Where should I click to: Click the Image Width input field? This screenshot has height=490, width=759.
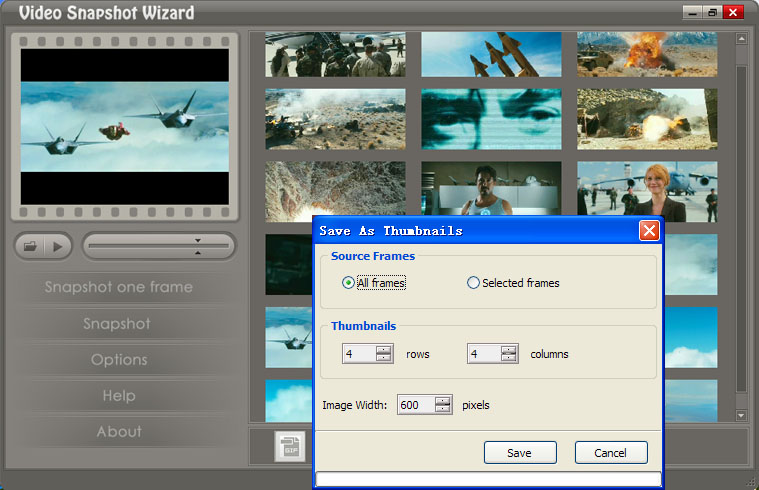pyautogui.click(x=416, y=405)
